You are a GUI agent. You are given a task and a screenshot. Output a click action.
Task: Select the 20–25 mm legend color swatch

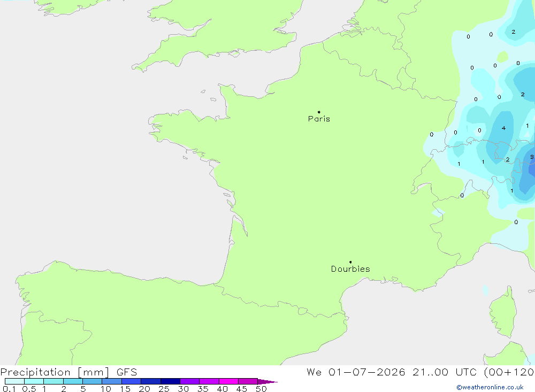(x=151, y=381)
